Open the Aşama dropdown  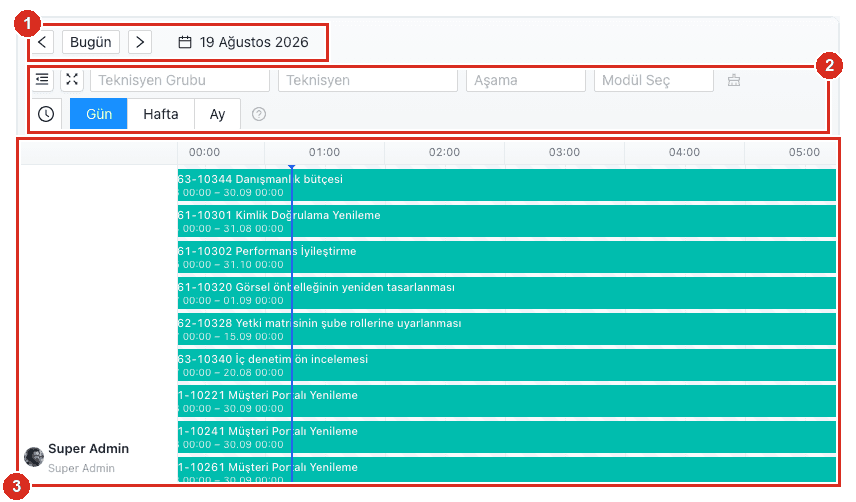pyautogui.click(x=526, y=80)
